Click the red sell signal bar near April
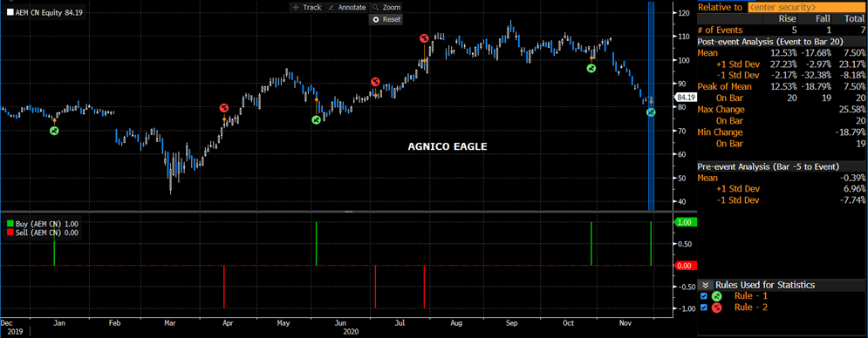Screen dimensions: 868x338 (223, 287)
